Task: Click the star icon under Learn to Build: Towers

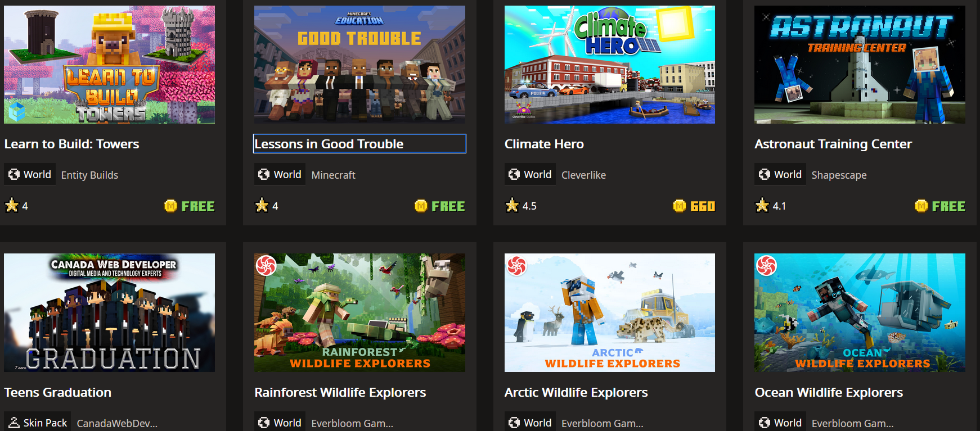Action: click(12, 205)
